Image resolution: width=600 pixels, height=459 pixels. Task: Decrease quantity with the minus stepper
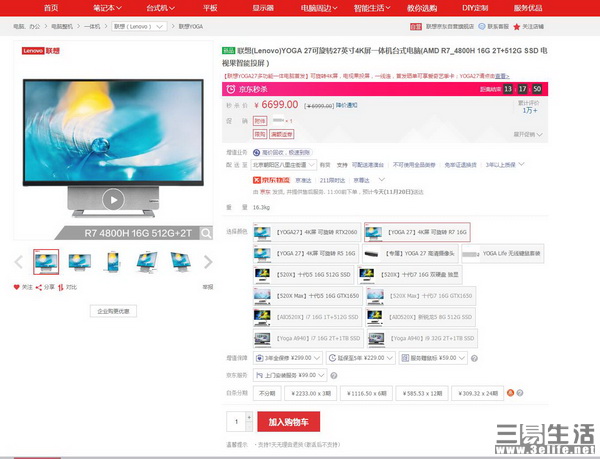[249, 426]
